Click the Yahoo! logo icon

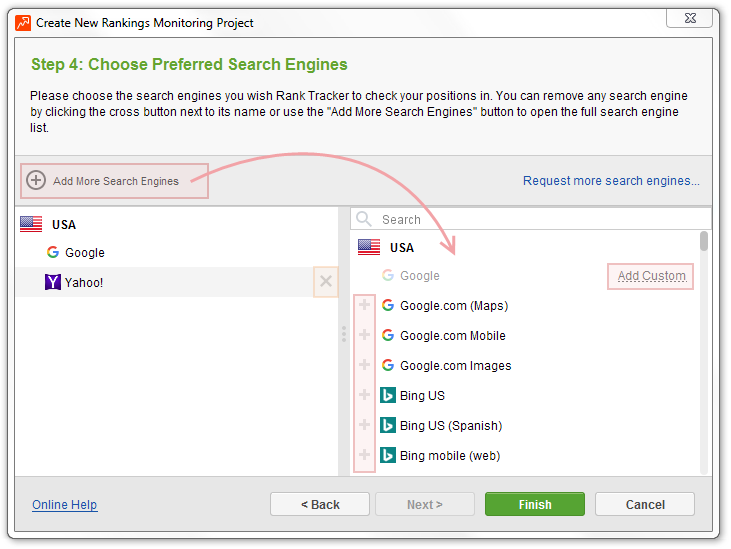pyautogui.click(x=53, y=282)
